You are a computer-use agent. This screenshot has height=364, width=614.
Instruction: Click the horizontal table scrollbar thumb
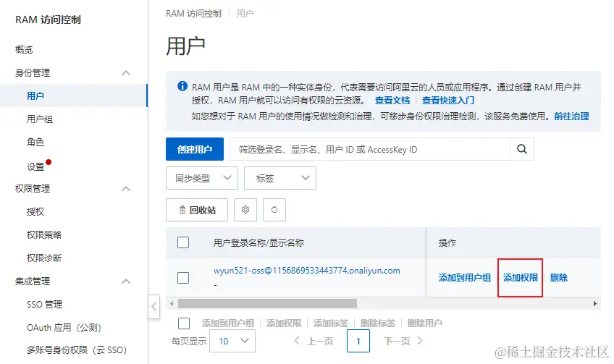pos(267,304)
